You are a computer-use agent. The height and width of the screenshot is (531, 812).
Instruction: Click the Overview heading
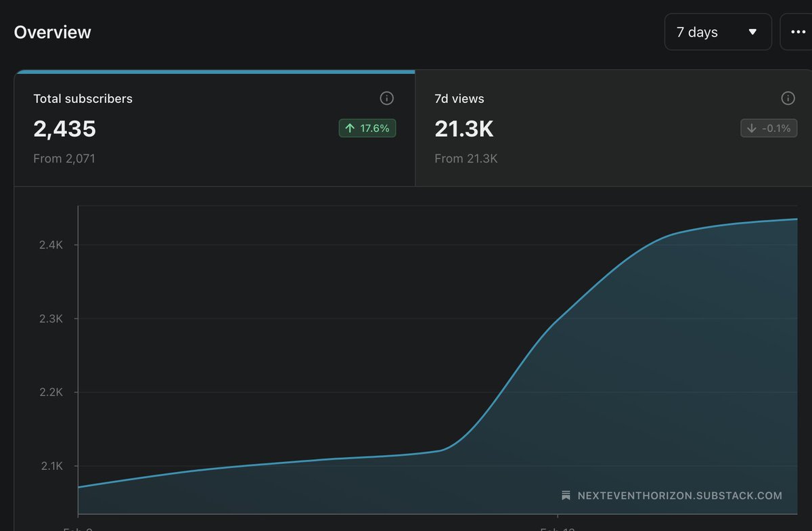click(53, 32)
